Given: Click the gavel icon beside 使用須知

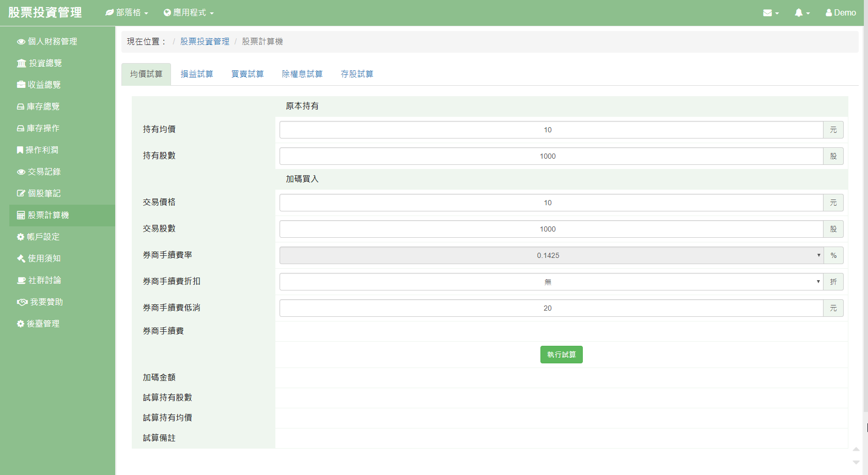Looking at the screenshot, I should 21,258.
